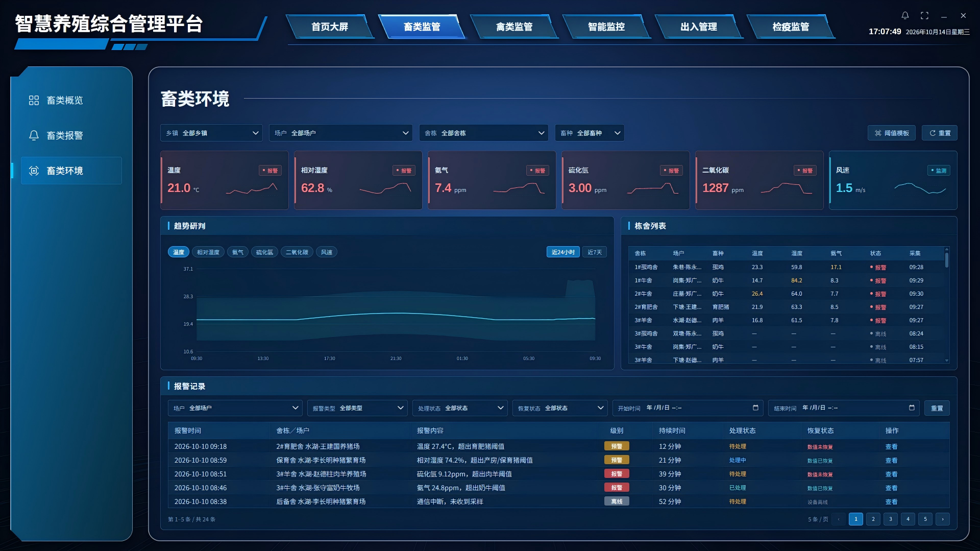Switch to 出入管理 tab
Viewport: 980px width, 551px height.
699,27
